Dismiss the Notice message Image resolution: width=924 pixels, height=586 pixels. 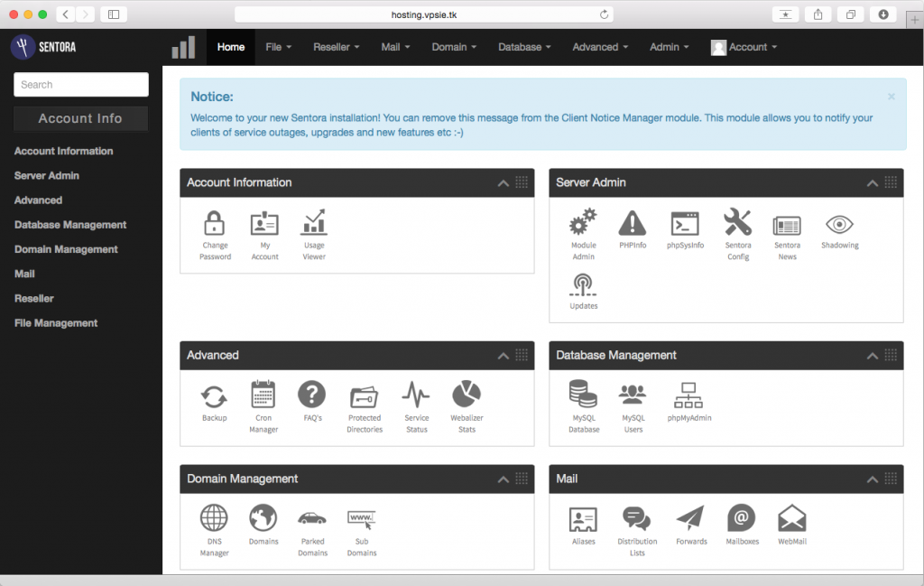tap(891, 97)
